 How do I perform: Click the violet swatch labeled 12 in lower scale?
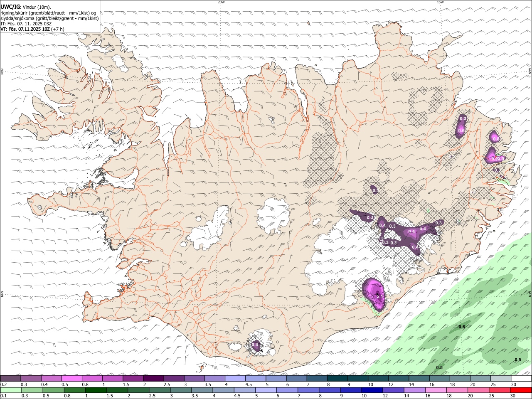click(393, 390)
